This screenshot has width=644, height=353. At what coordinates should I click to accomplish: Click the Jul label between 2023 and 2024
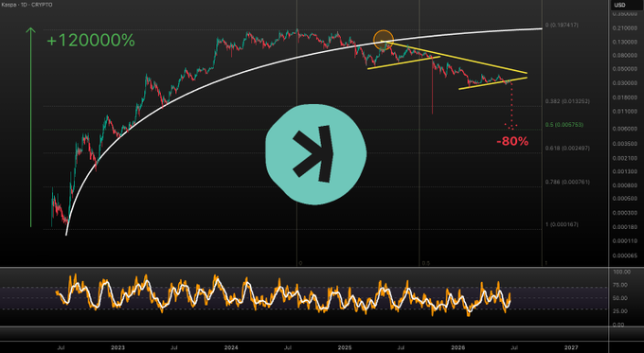coord(174,347)
